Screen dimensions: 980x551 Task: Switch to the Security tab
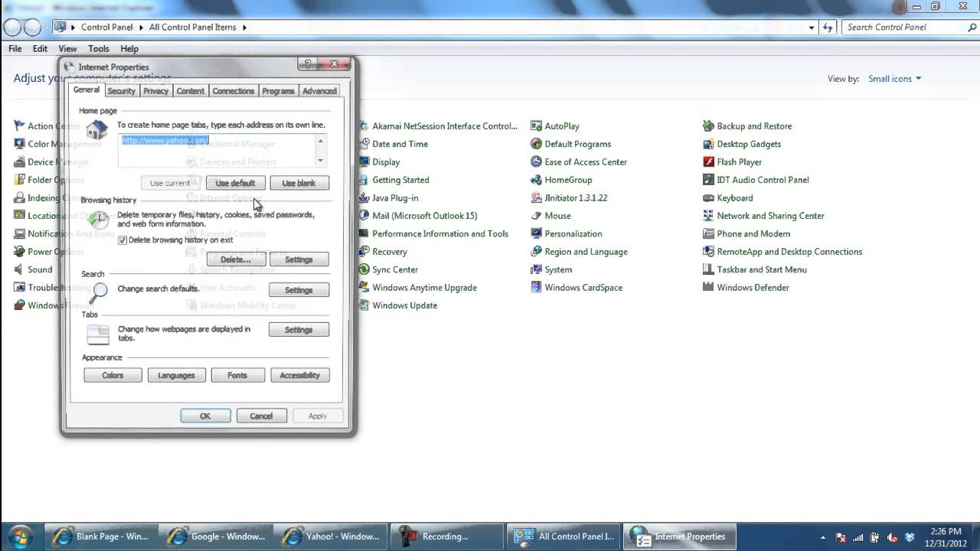point(121,91)
